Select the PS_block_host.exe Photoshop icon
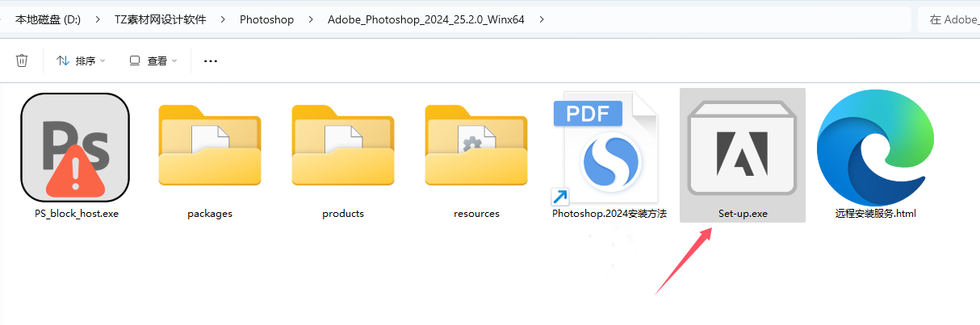This screenshot has width=980, height=325. 76,147
